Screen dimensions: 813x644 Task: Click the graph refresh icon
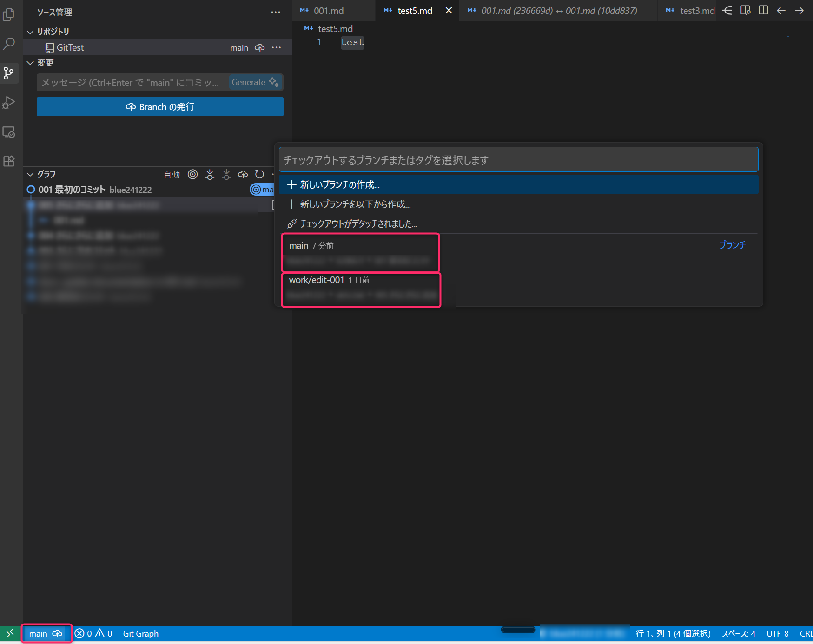pyautogui.click(x=259, y=174)
